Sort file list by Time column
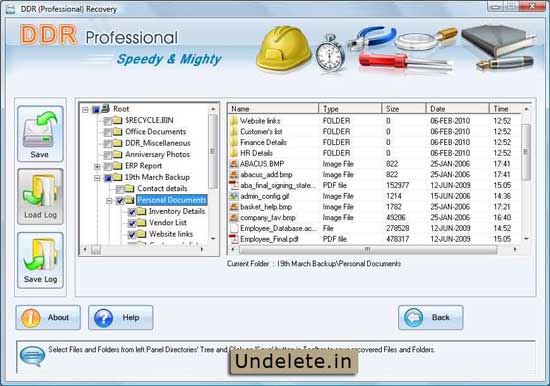 click(x=505, y=109)
